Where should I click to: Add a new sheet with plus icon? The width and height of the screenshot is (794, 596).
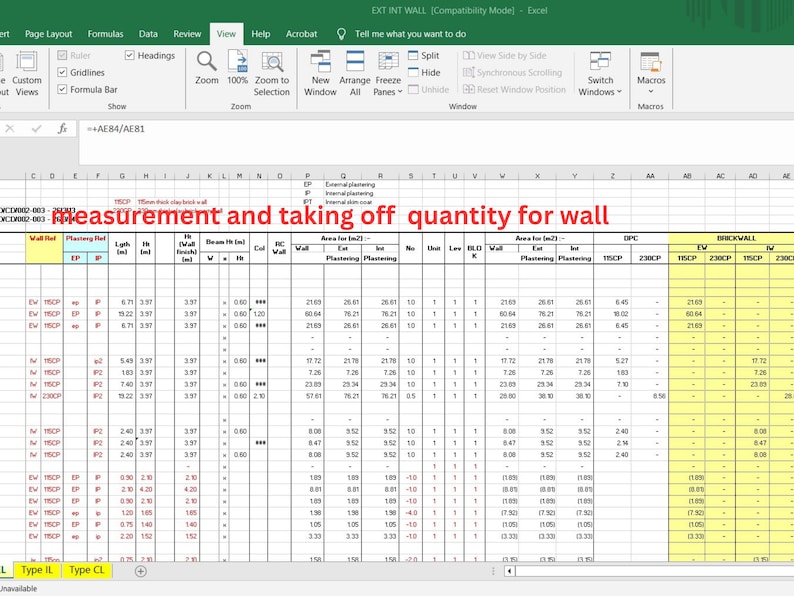point(141,571)
